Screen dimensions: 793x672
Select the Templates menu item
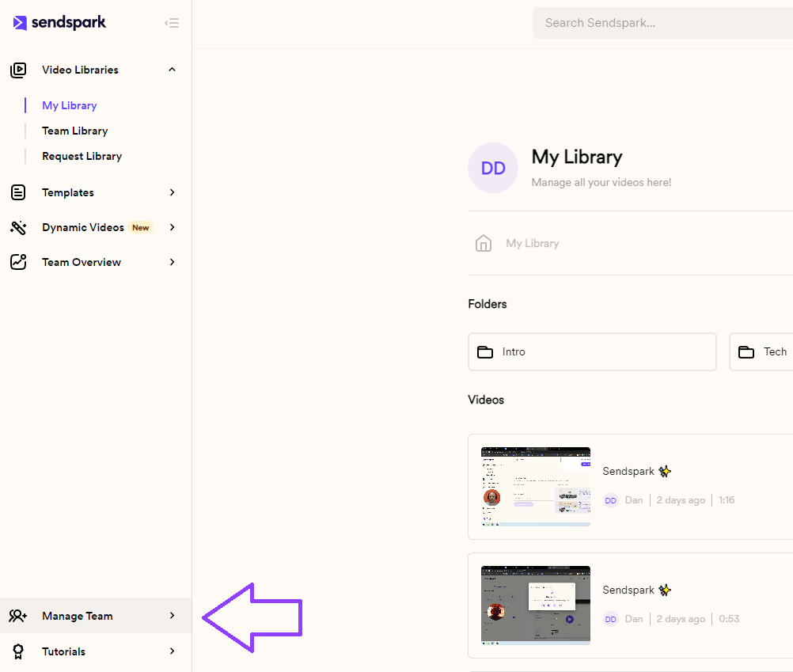tap(96, 192)
